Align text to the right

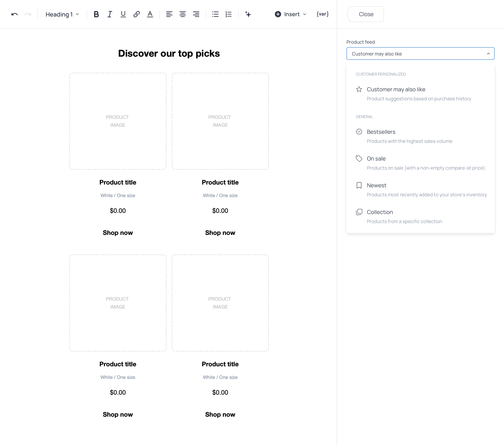tap(196, 14)
